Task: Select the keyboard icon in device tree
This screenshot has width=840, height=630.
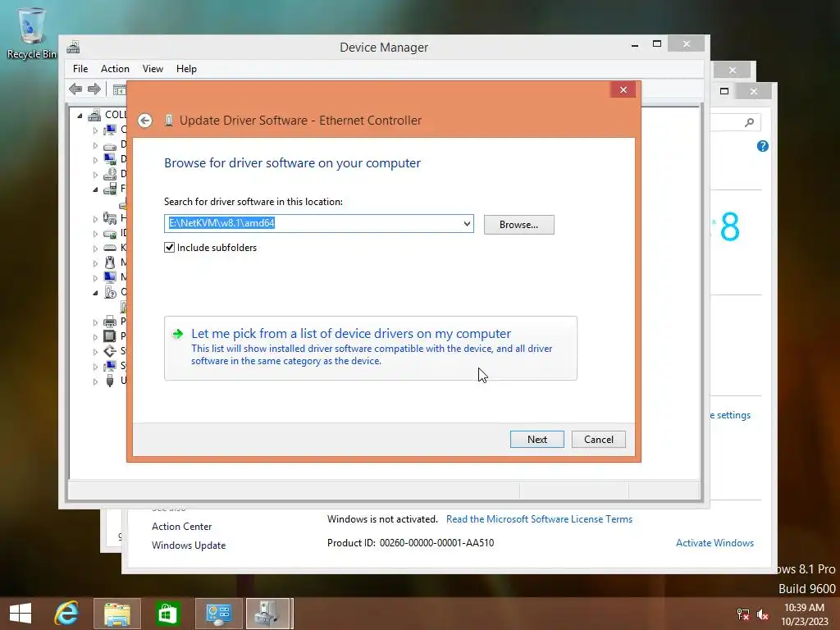Action: point(110,248)
